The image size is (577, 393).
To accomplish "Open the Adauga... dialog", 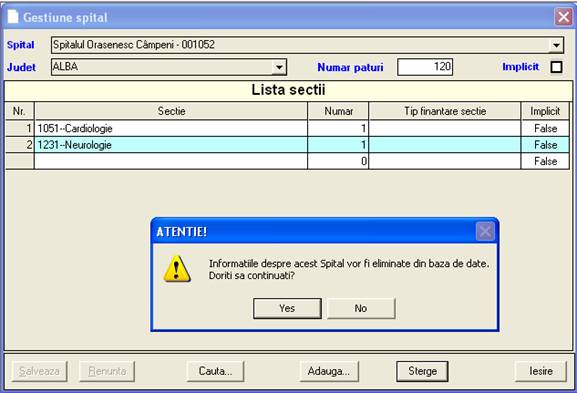I will pos(329,371).
